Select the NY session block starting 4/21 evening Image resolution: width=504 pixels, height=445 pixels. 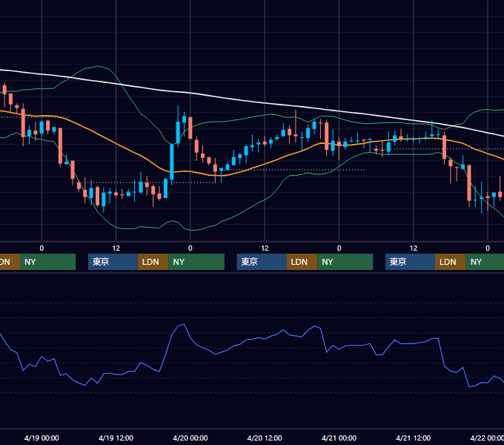click(x=485, y=262)
